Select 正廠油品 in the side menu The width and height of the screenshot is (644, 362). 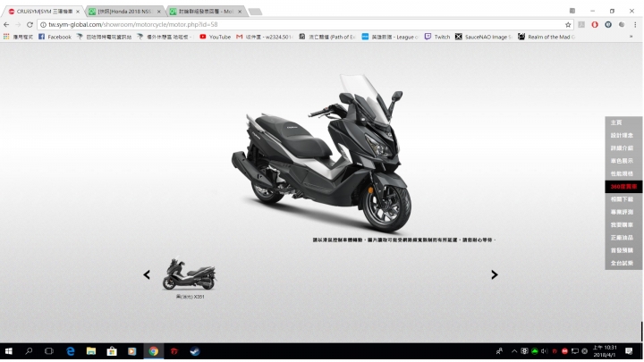tap(623, 238)
